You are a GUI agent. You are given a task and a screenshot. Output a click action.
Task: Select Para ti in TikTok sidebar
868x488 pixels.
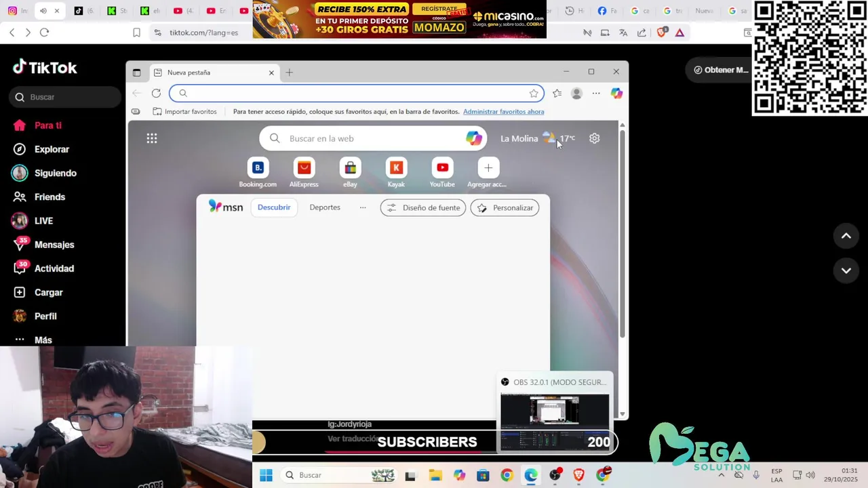38,125
